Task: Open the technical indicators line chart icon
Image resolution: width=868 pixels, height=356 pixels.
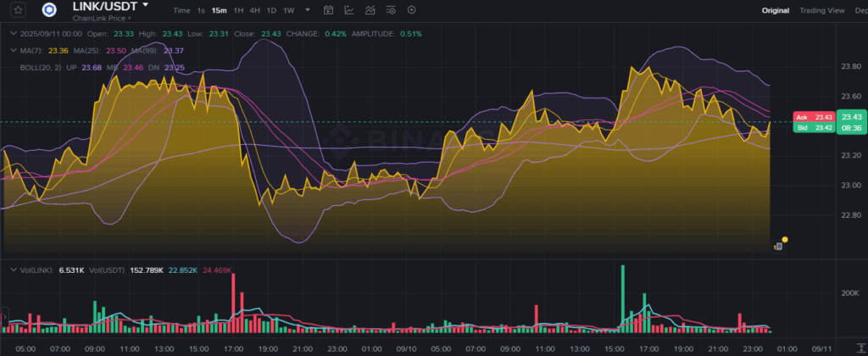Action: pos(350,10)
